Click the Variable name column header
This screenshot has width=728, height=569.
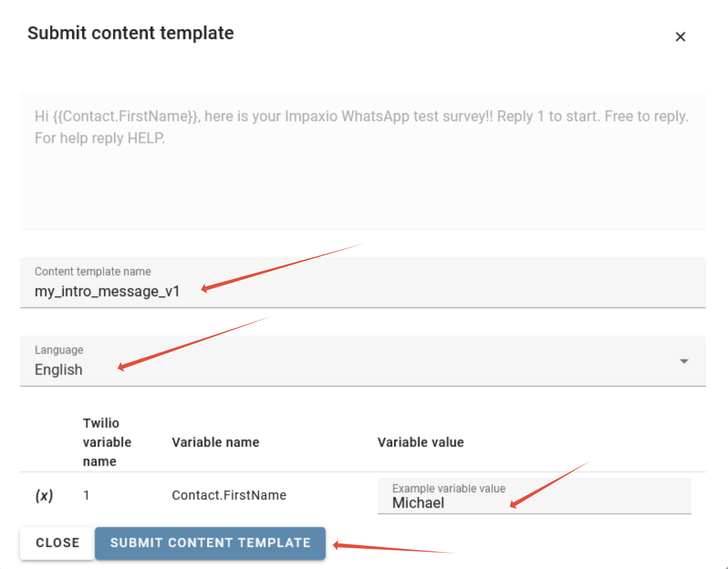[215, 442]
